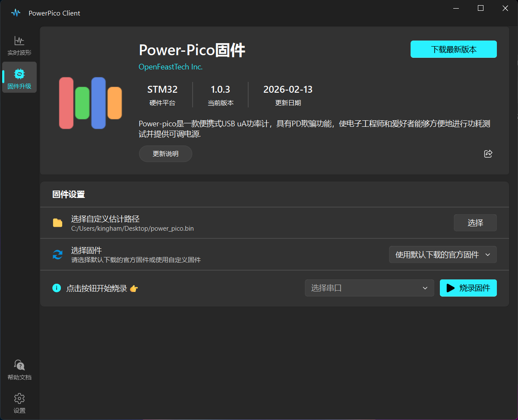Maximize the PowerPico Client window
This screenshot has width=518, height=420.
pos(480,8)
